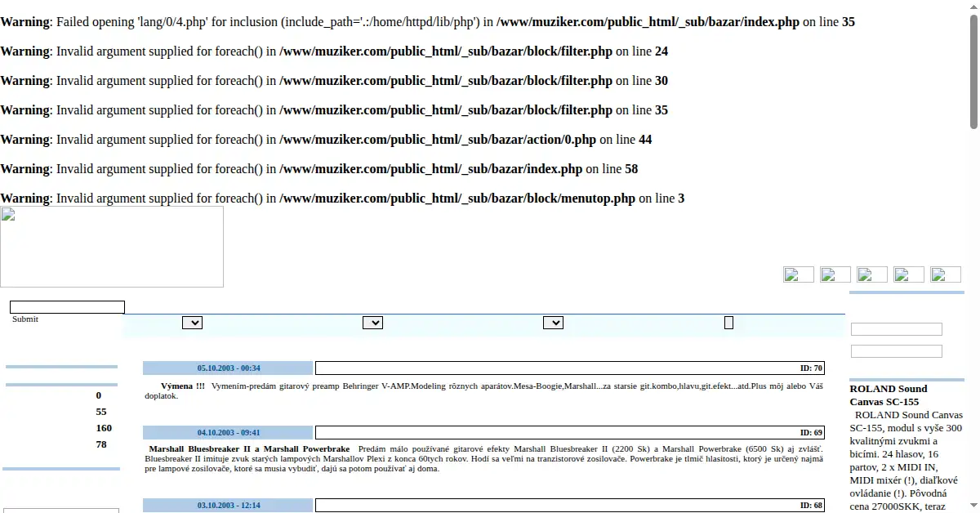
Task: Click the narrow fourth control in filter bar
Action: click(728, 323)
